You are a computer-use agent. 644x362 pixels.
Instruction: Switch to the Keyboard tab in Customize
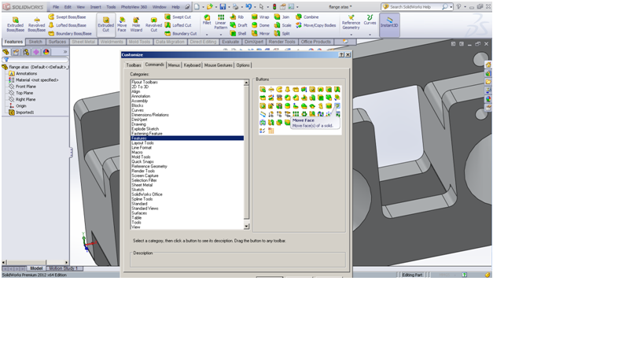point(192,65)
